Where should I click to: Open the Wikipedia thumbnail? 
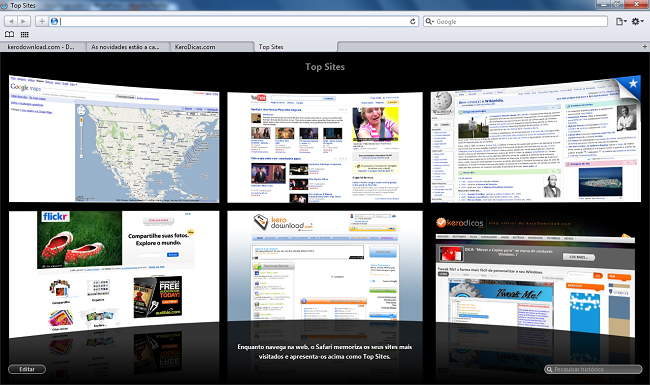[536, 139]
